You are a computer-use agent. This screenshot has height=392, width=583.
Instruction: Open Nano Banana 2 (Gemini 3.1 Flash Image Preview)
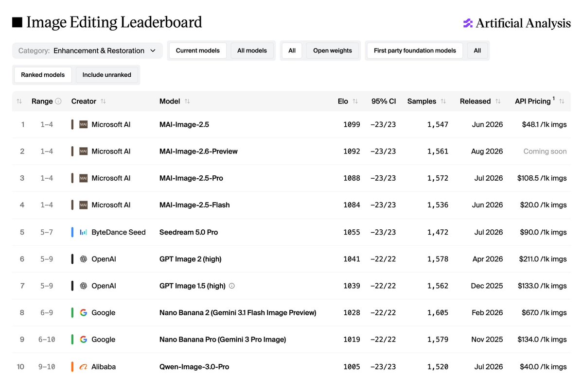pyautogui.click(x=238, y=312)
